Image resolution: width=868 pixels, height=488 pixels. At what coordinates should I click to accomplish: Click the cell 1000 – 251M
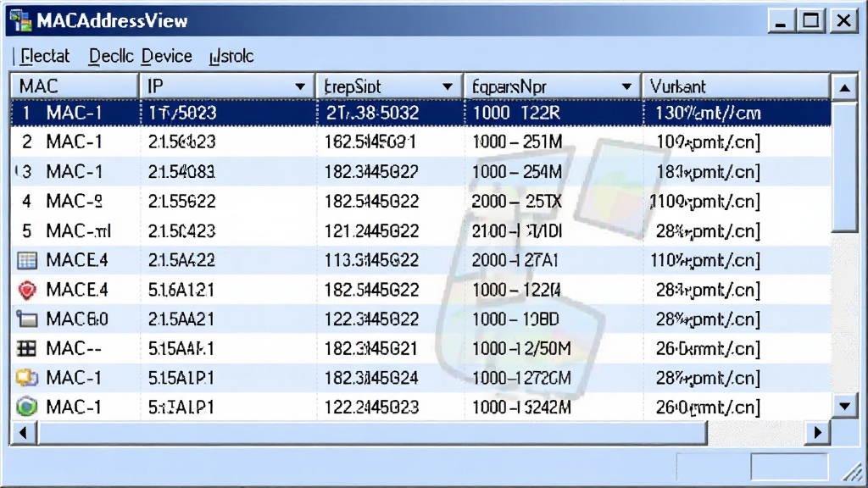pos(517,142)
